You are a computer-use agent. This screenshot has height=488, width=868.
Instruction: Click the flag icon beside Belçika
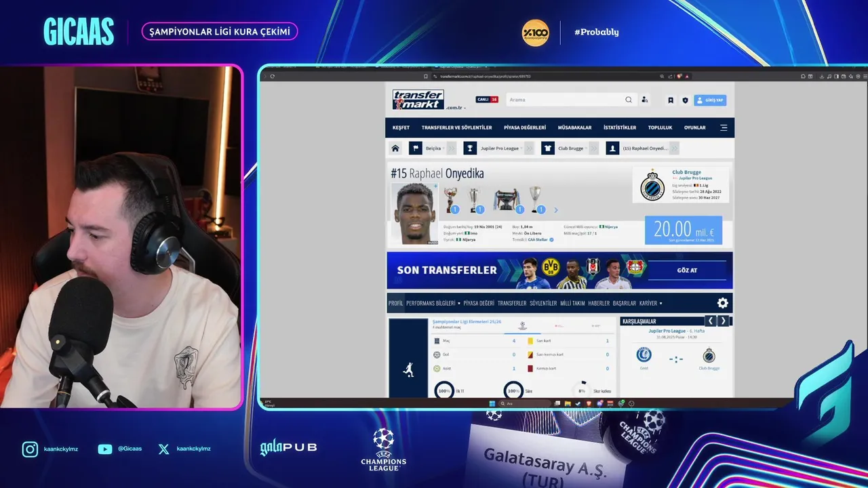(x=416, y=148)
